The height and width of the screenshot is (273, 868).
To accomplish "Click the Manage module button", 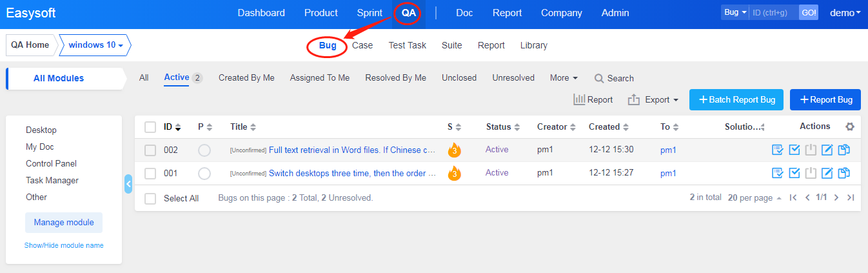I will [x=64, y=223].
